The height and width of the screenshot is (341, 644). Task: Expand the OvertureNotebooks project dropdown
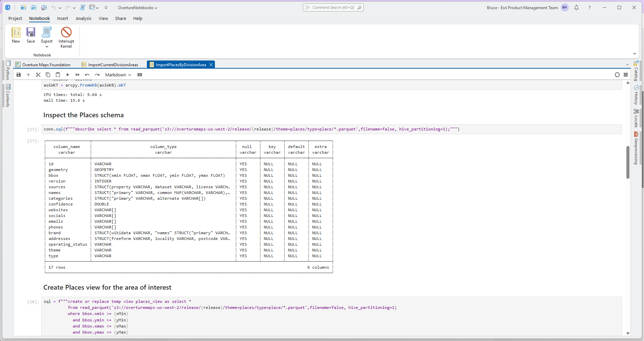pyautogui.click(x=138, y=8)
